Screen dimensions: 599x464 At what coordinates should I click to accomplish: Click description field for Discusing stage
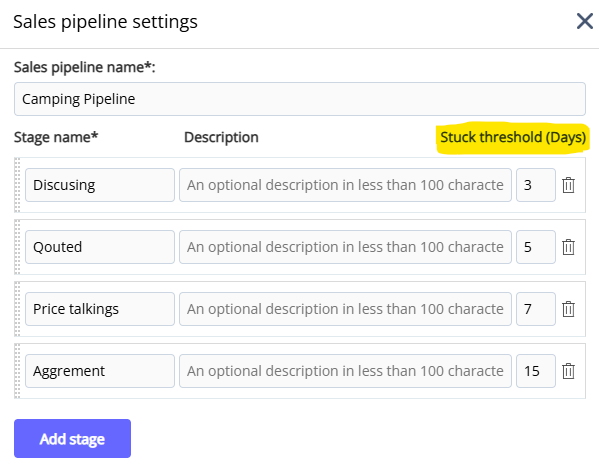[345, 185]
